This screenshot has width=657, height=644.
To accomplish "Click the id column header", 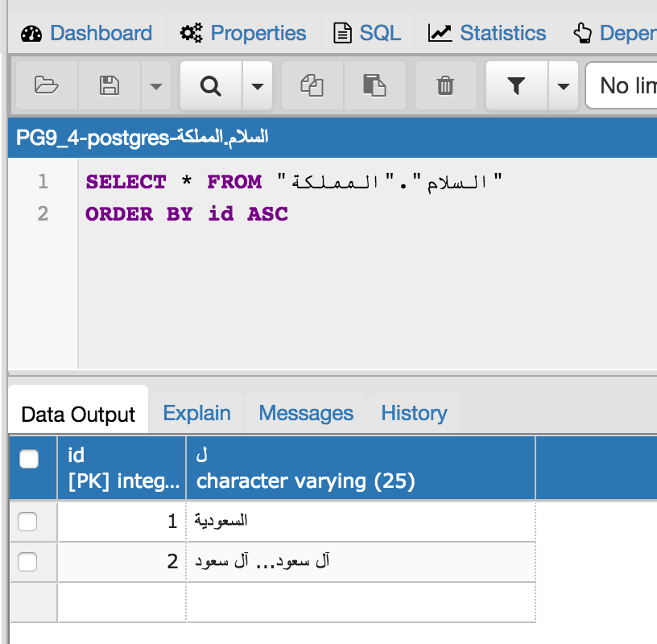I will click(121, 468).
